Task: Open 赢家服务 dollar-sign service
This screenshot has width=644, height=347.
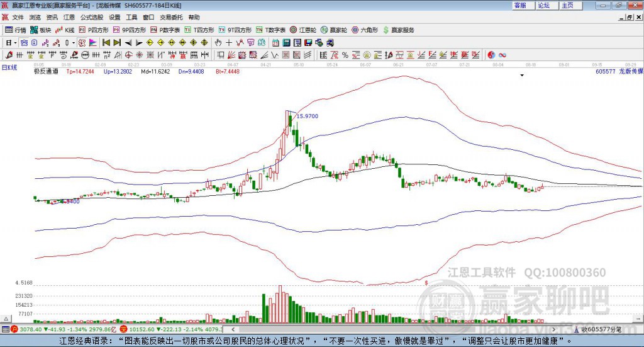Action: pos(398,30)
